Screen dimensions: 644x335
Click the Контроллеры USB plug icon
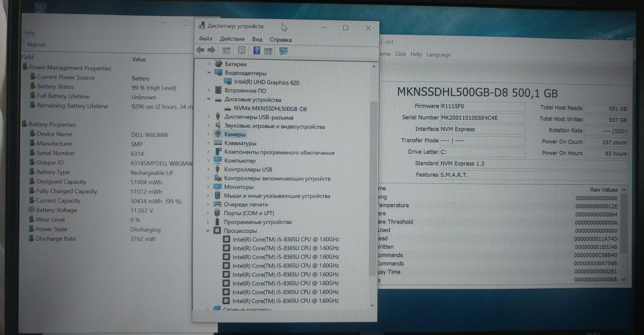218,169
